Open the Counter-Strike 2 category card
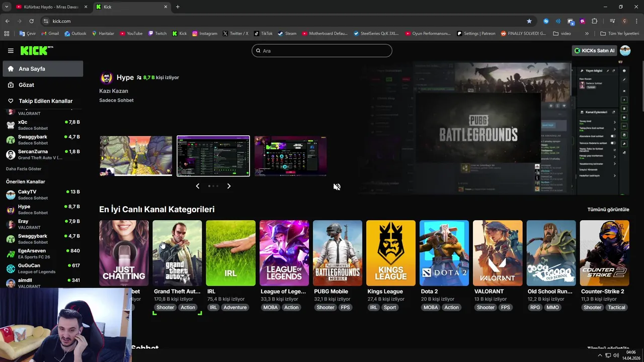This screenshot has width=644, height=362. [x=605, y=253]
